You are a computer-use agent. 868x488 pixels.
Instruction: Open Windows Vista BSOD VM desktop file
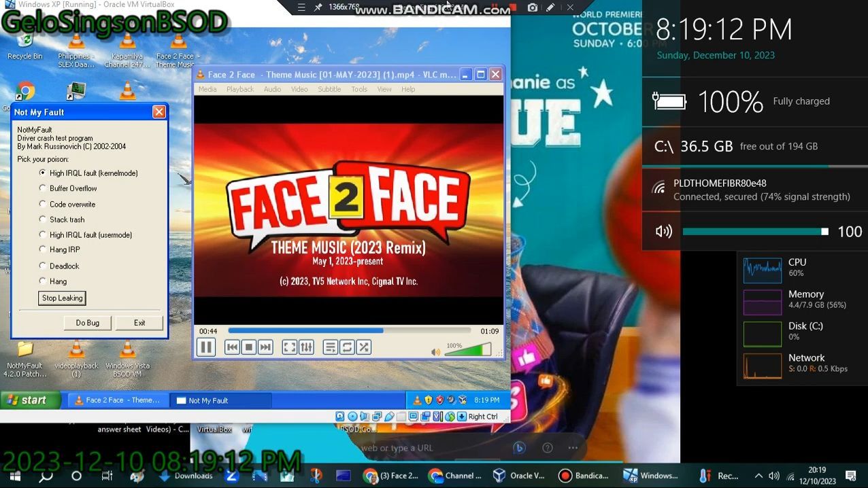(127, 359)
